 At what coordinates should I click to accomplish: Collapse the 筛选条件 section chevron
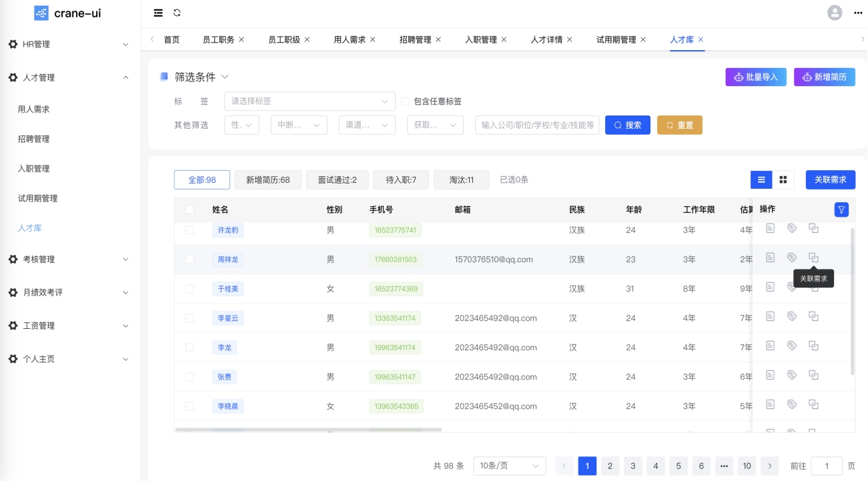(x=225, y=77)
